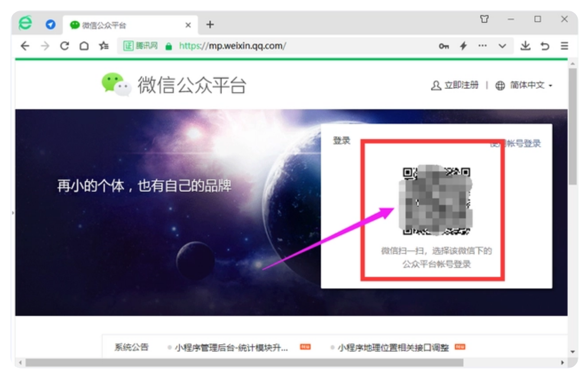
Task: Focus the address bar mp.weixin.qq.com
Action: [x=233, y=46]
